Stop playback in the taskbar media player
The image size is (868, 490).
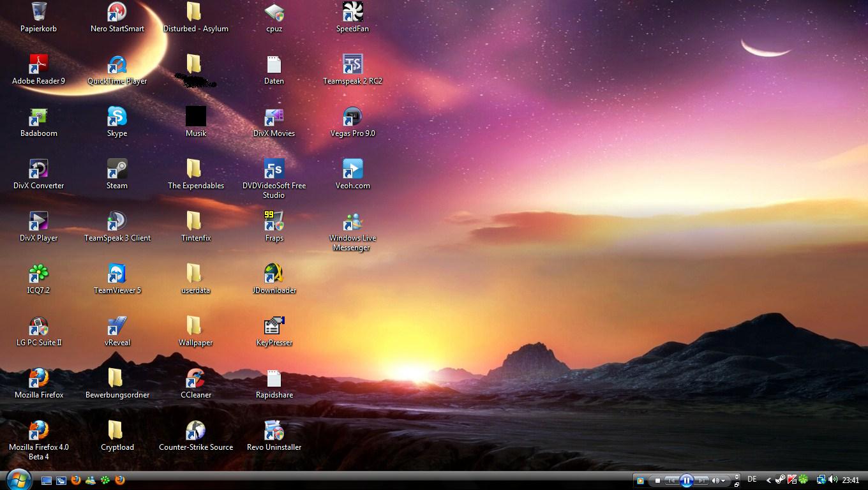pyautogui.click(x=657, y=480)
